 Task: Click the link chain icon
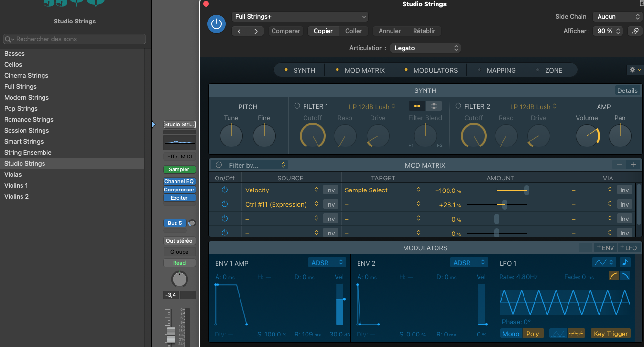635,31
